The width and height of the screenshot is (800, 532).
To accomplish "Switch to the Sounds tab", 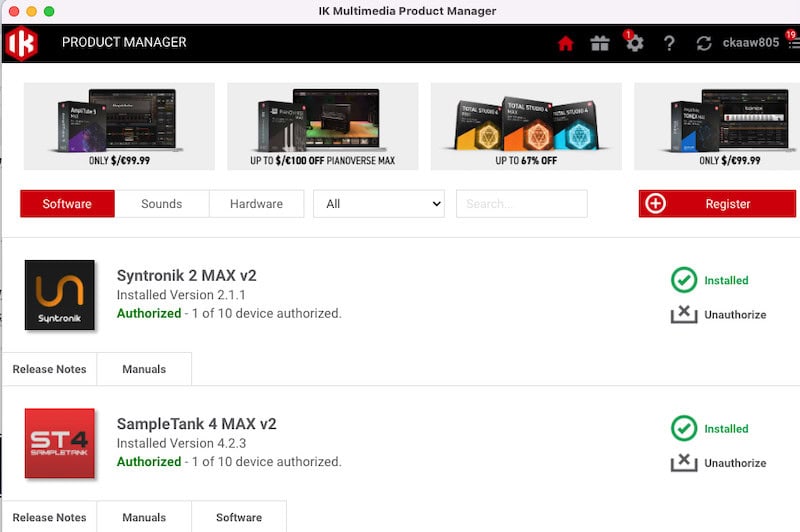I will (162, 204).
